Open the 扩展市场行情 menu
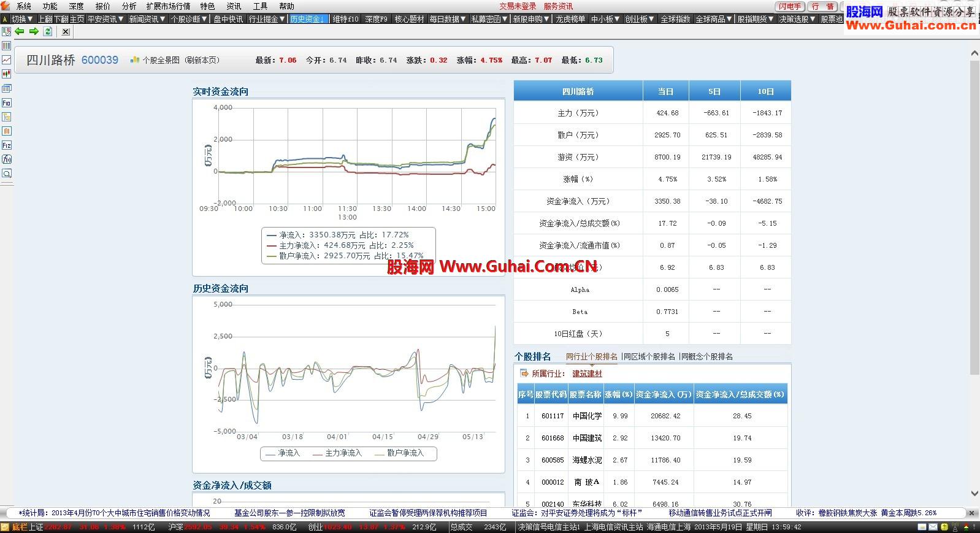 pos(168,6)
